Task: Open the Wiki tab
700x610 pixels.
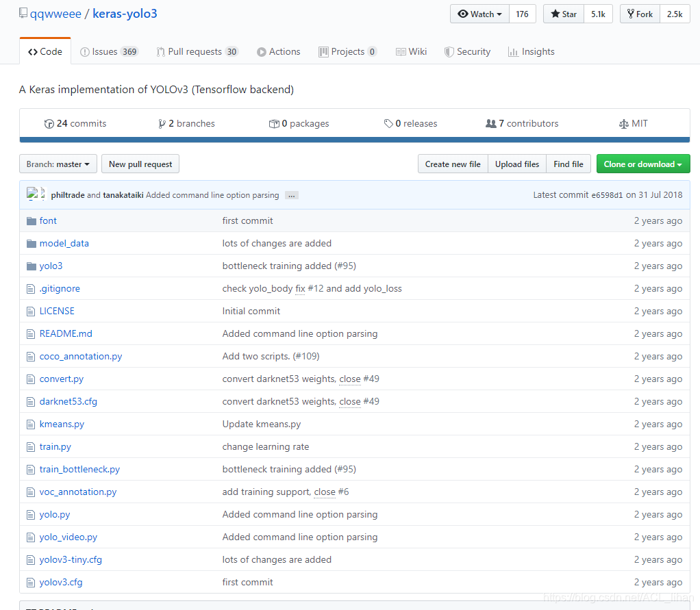Action: 411,52
